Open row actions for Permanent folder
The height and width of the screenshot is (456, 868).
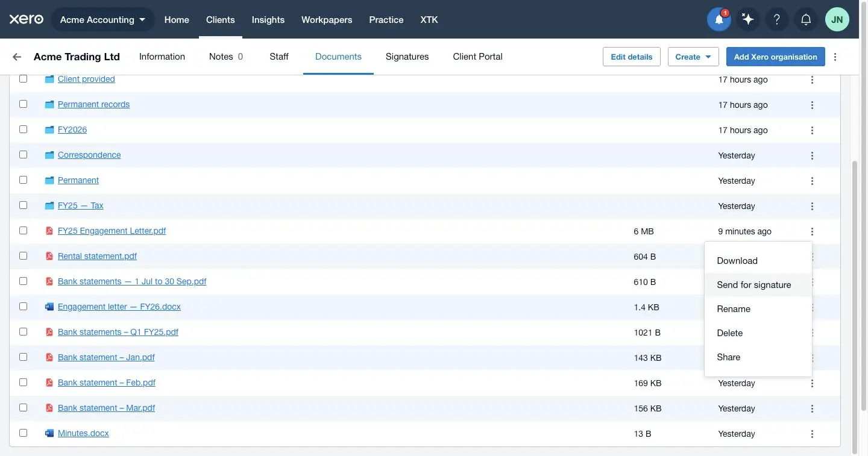(x=813, y=181)
